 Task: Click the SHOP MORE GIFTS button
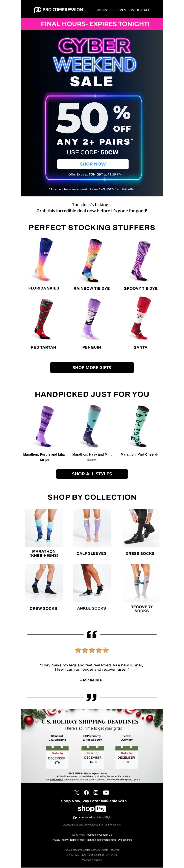click(x=92, y=367)
